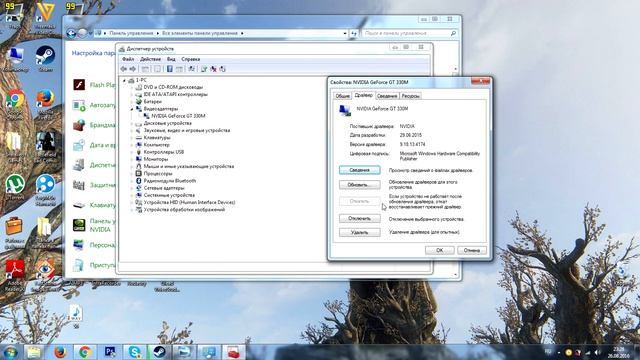Select Дисковые устройства in the device tree
The width and height of the screenshot is (640, 360).
(168, 123)
